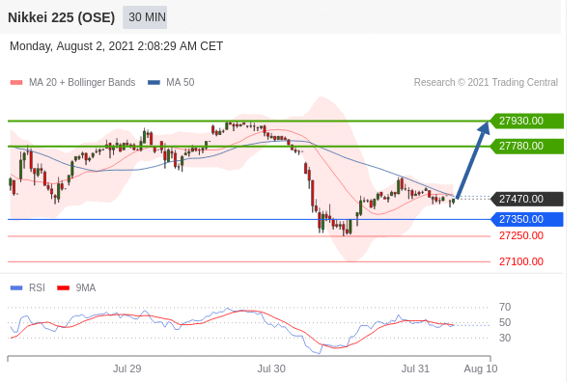Click the 27250.00 red support value

[x=520, y=235]
